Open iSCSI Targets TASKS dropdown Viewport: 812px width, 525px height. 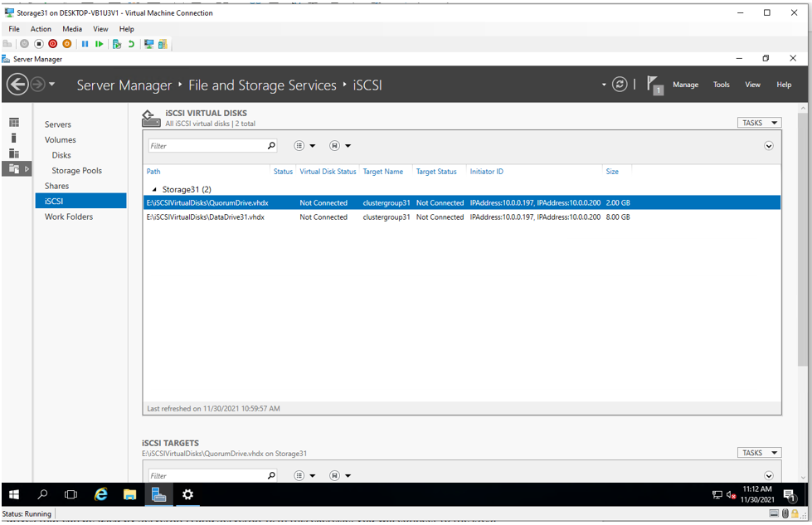[x=759, y=453]
